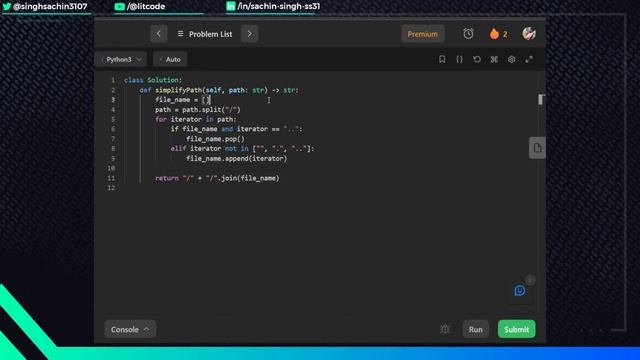Click line number 12 in gutter
Viewport: 640px width, 360px height.
[x=111, y=188]
